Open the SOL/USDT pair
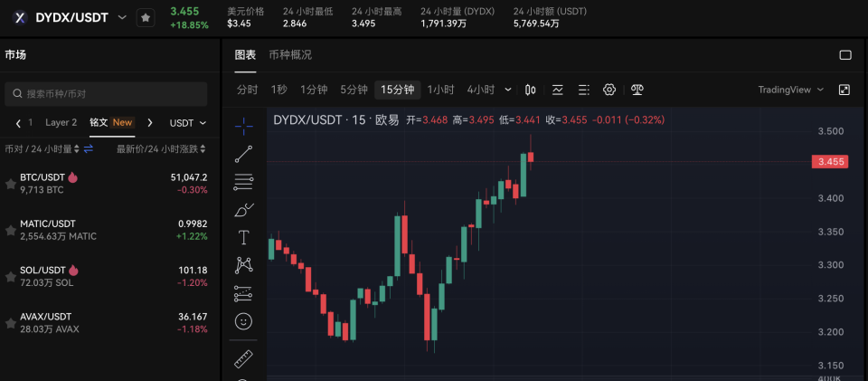Viewport: 868px width, 381px height. (x=106, y=277)
